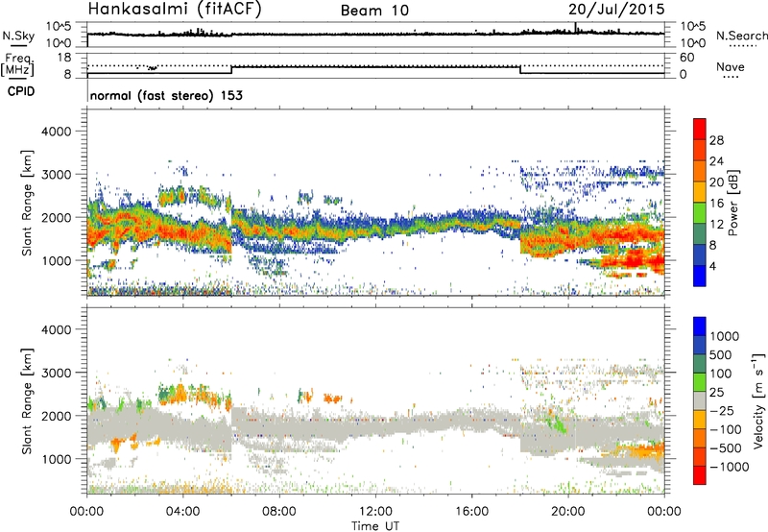Click the Nave legend label

coord(731,66)
